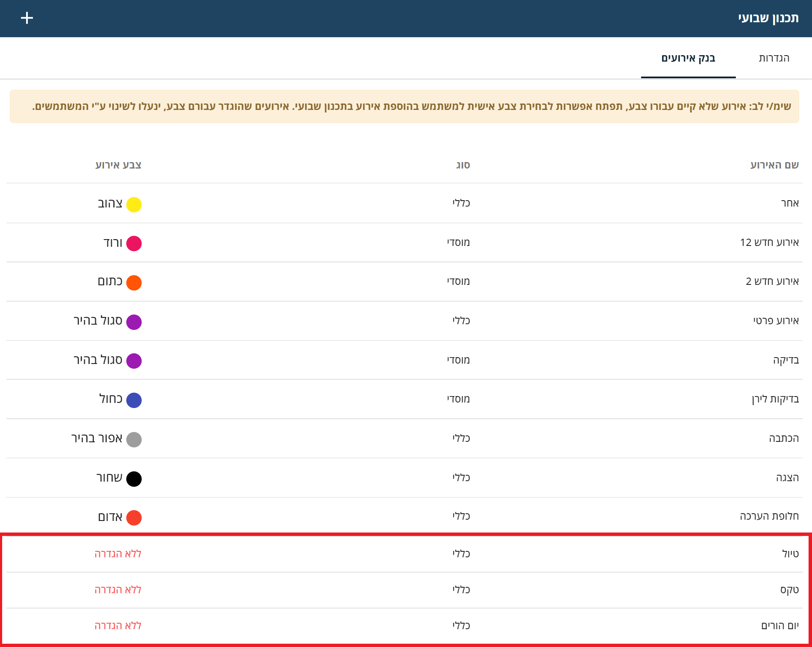
Task: Click the pink color circle for אירוע חדש 12
Action: pyautogui.click(x=134, y=243)
